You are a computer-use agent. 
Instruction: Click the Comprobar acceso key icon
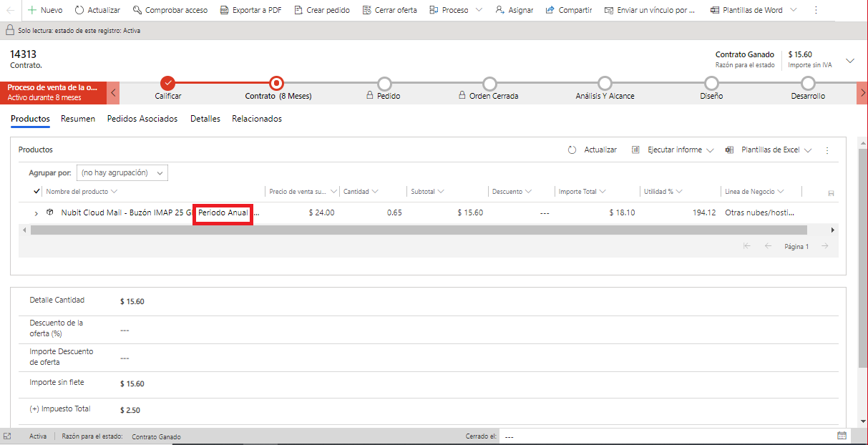137,11
